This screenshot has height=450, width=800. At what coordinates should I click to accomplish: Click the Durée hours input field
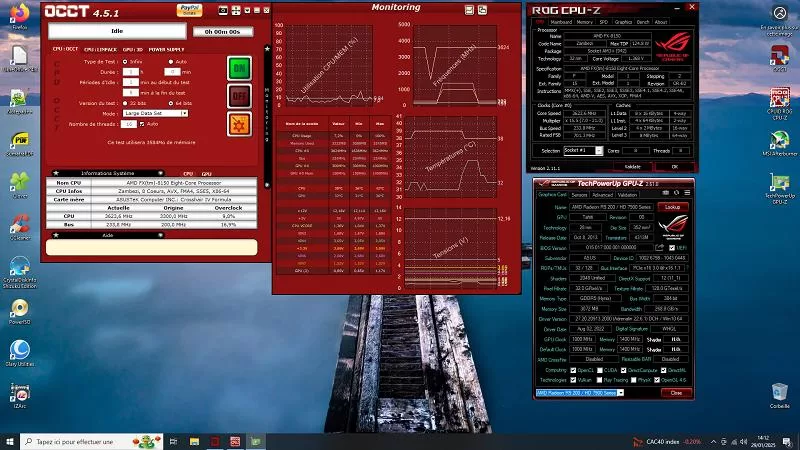pos(131,72)
